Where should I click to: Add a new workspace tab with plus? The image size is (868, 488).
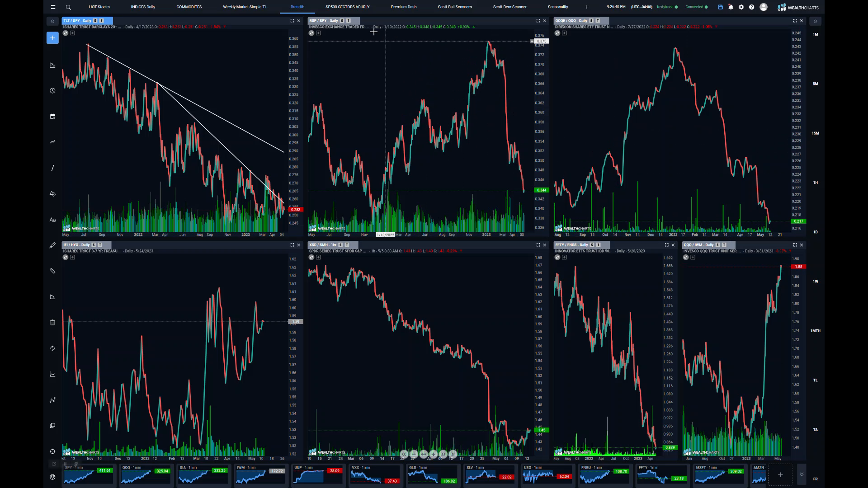587,7
